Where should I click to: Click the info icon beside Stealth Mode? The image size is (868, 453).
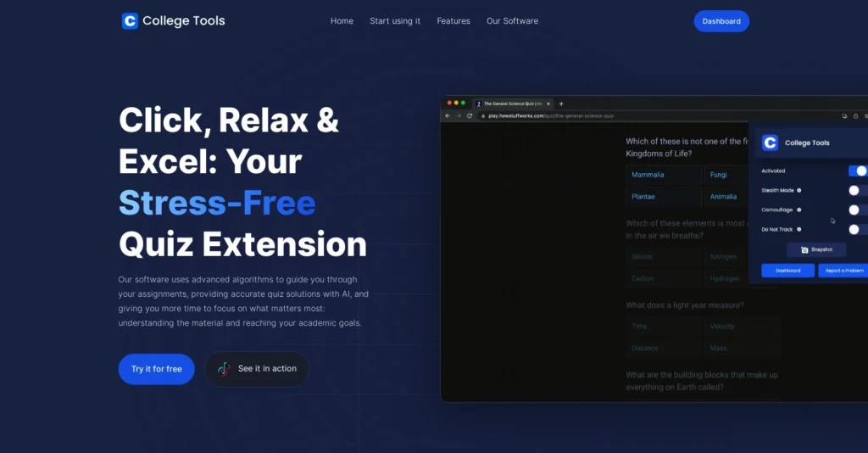click(x=799, y=191)
